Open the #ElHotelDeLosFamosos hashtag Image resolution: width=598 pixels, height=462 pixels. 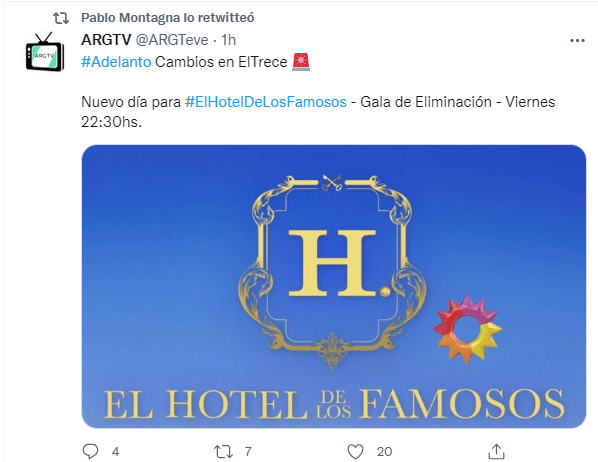point(266,102)
